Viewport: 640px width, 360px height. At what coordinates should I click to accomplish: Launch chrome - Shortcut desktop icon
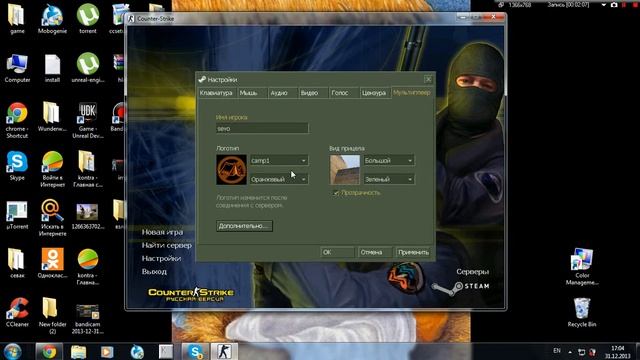(17, 120)
